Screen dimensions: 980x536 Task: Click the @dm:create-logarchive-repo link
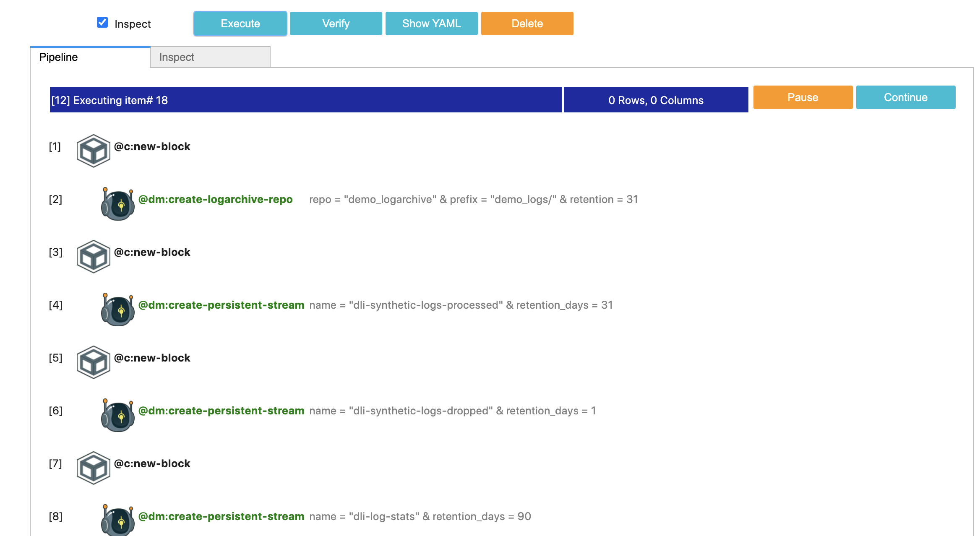click(215, 199)
